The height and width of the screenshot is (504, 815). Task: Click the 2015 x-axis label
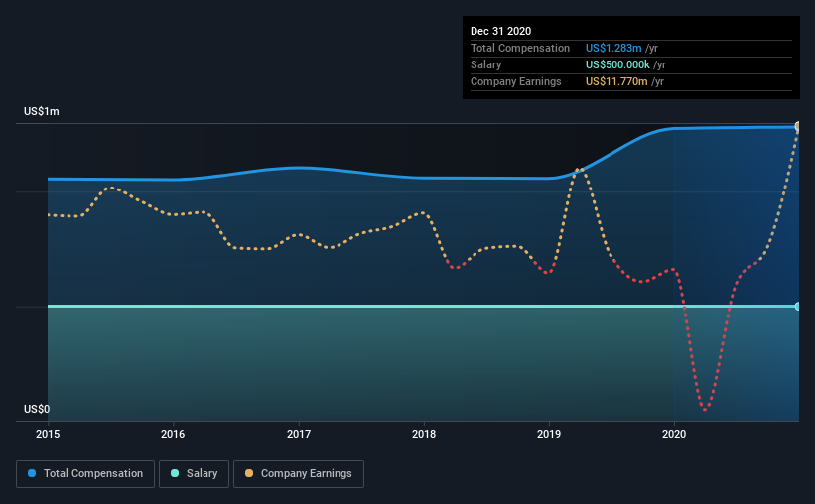tap(48, 434)
